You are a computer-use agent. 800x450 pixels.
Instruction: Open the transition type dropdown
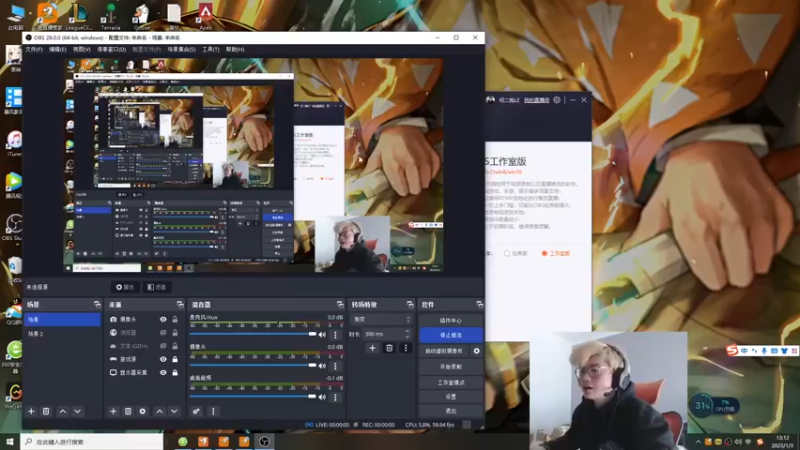click(x=381, y=319)
